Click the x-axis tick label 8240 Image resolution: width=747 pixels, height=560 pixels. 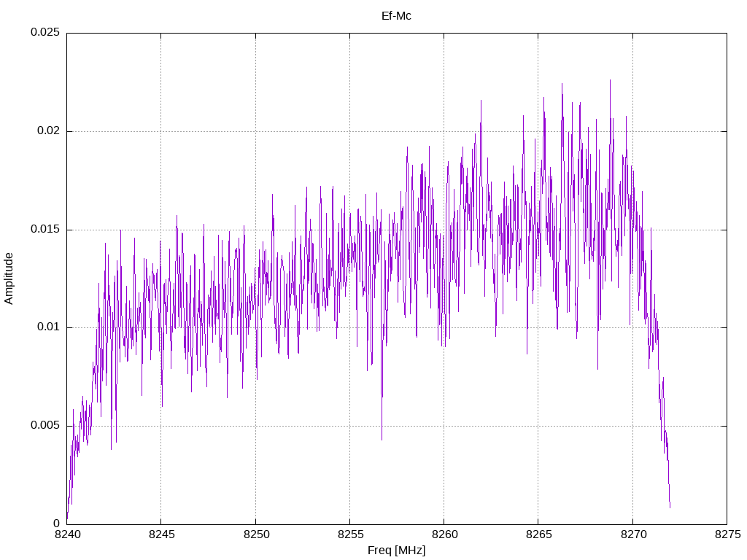(67, 534)
